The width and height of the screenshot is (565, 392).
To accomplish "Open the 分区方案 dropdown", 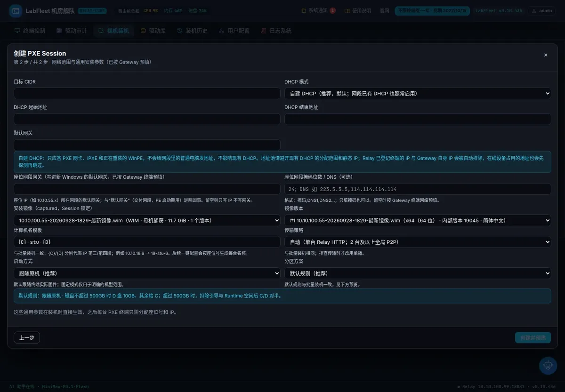I will coord(418,273).
